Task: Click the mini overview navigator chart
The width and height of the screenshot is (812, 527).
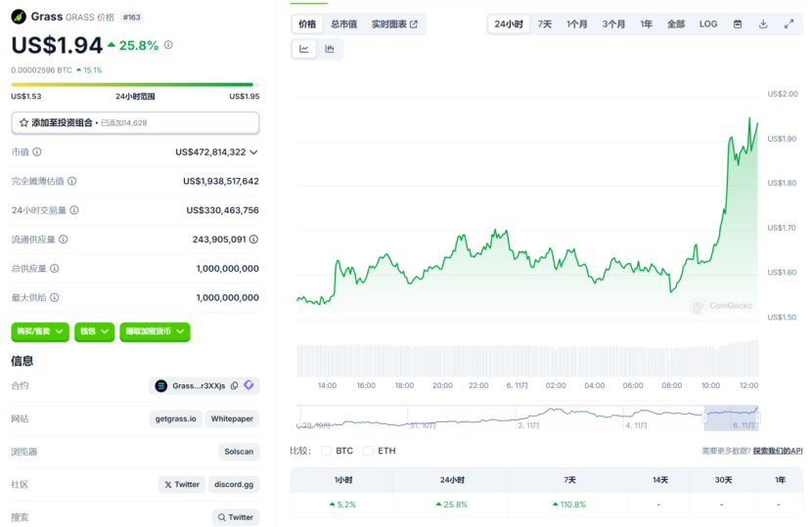Action: [x=527, y=417]
